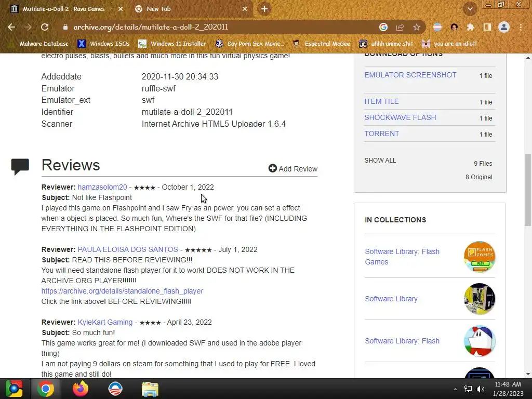This screenshot has height=399, width=532.
Task: Click the Reviews speech bubble icon
Action: (x=20, y=166)
